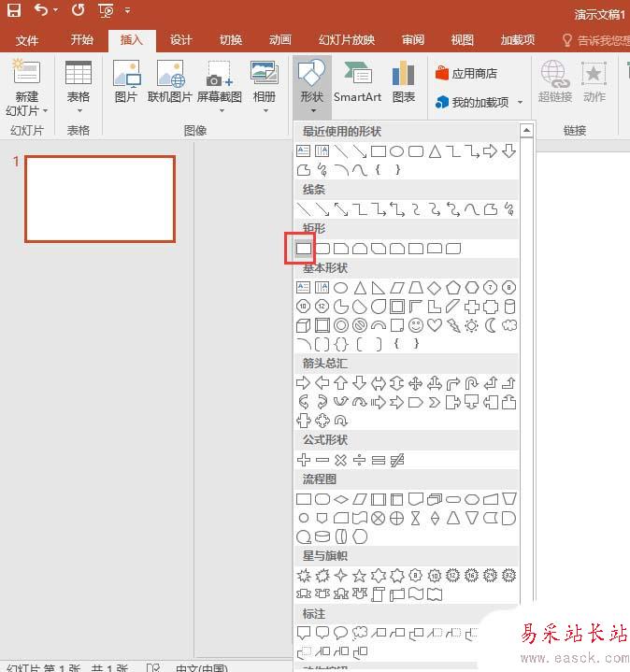Select the up arrow under 箭头总汇
This screenshot has height=672, width=630.
point(341,382)
